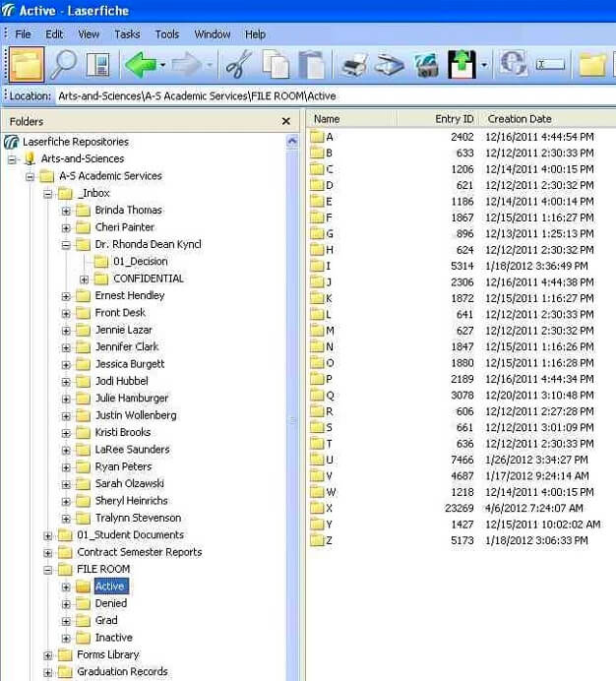This screenshot has width=616, height=681.
Task: Expand the CONFIDENTIAL folder
Action: (x=85, y=279)
